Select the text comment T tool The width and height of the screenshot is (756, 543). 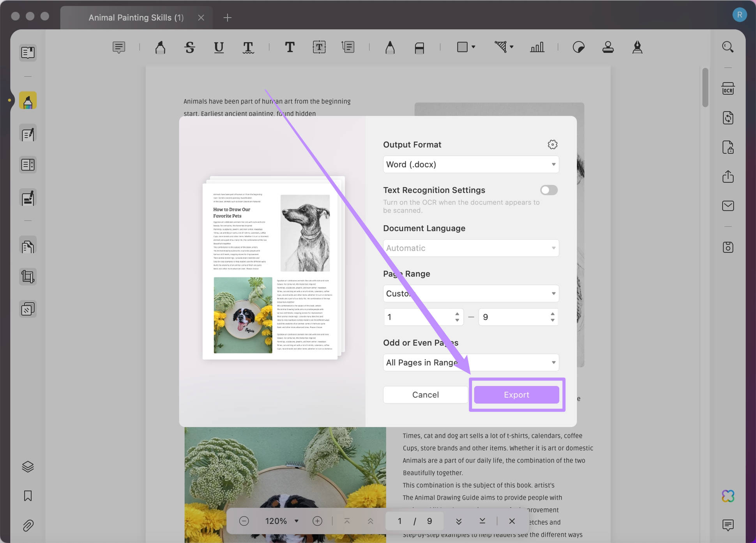click(x=290, y=47)
